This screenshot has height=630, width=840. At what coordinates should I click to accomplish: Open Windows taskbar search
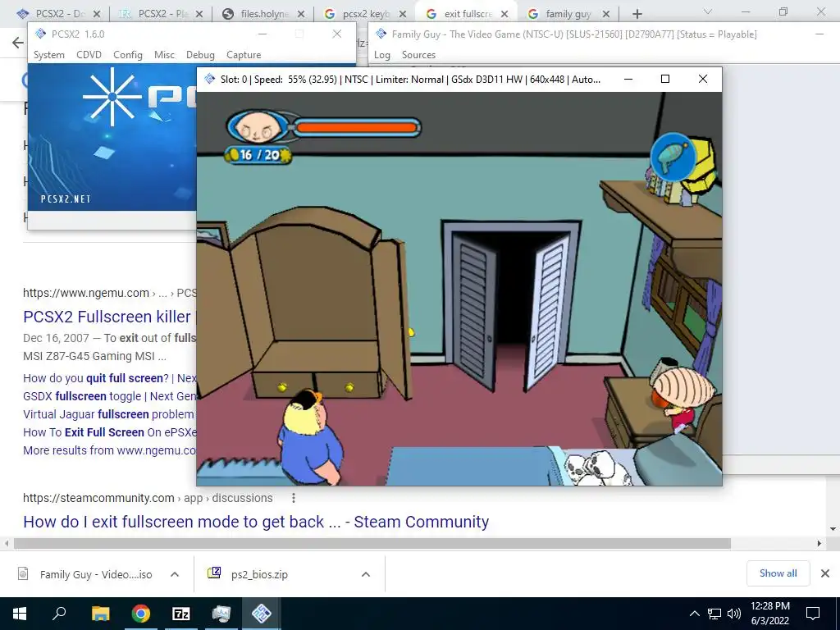click(59, 614)
